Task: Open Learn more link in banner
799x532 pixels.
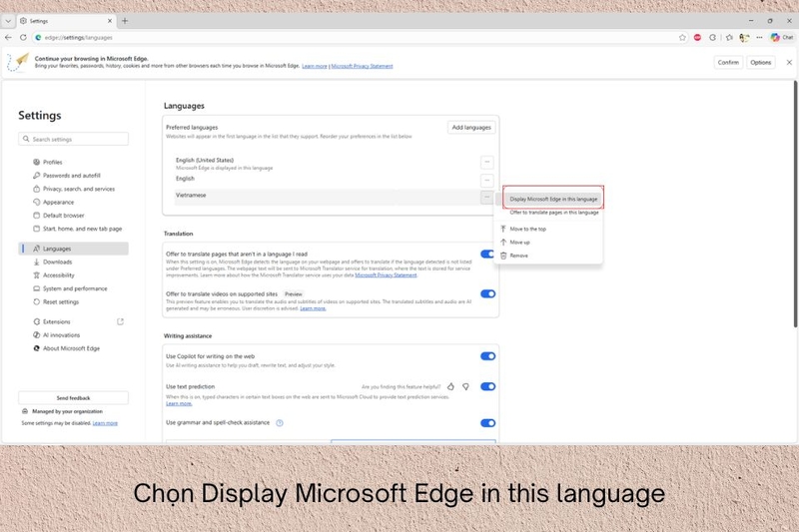Action: pyautogui.click(x=315, y=66)
